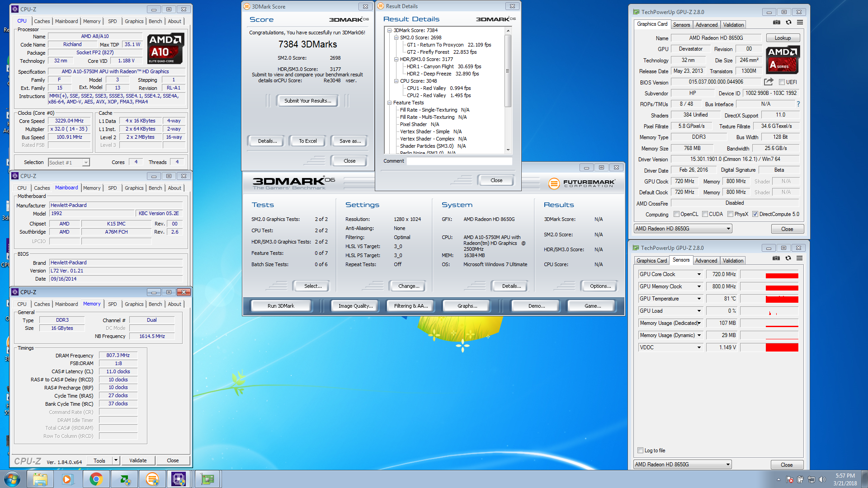The width and height of the screenshot is (868, 488).
Task: Open Windows Explorer from taskbar
Action: [40, 479]
